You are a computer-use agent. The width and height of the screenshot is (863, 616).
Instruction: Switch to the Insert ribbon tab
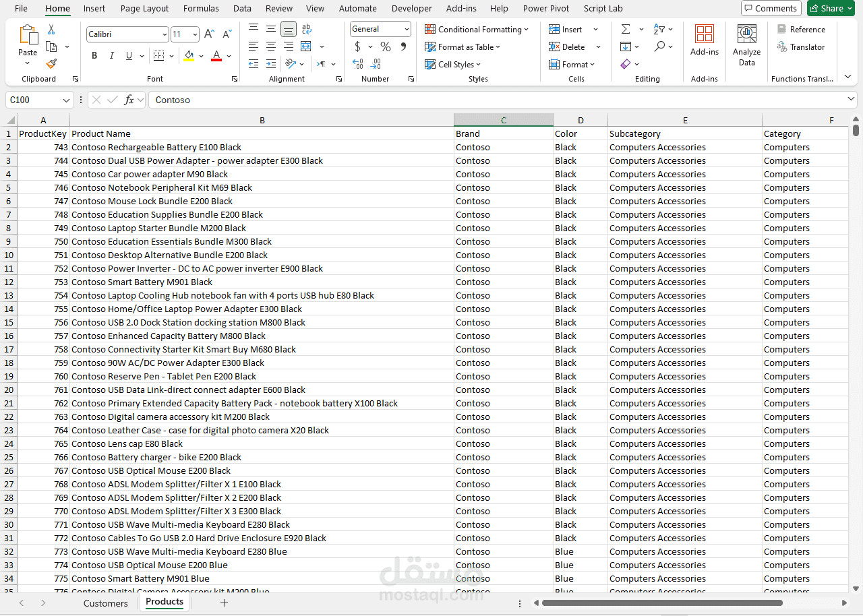[94, 8]
